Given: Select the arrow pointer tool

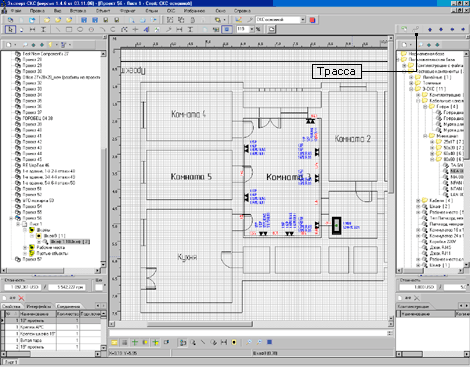Looking at the screenshot, I should click(10, 29).
